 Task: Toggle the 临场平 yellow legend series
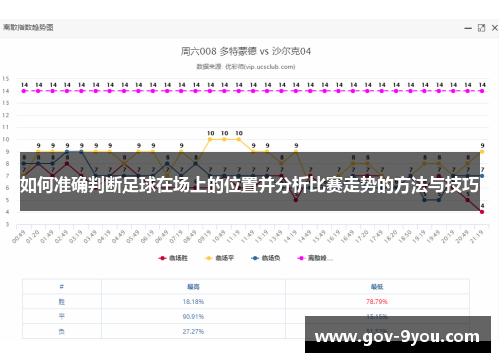219,258
